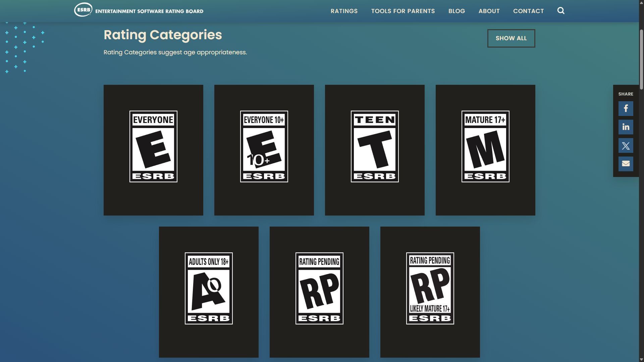The height and width of the screenshot is (362, 644).
Task: Go to the Contact page link
Action: pyautogui.click(x=528, y=11)
